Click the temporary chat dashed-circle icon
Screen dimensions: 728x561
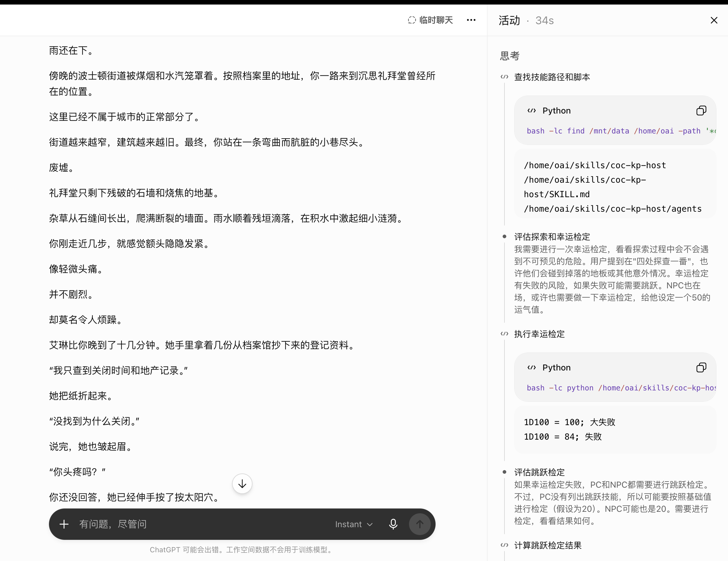[x=412, y=20]
